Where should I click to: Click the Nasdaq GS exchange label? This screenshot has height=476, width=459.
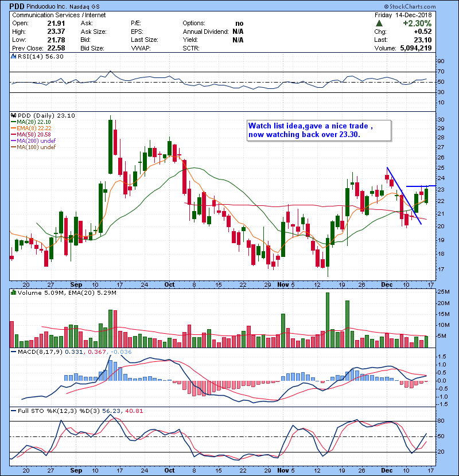point(84,7)
